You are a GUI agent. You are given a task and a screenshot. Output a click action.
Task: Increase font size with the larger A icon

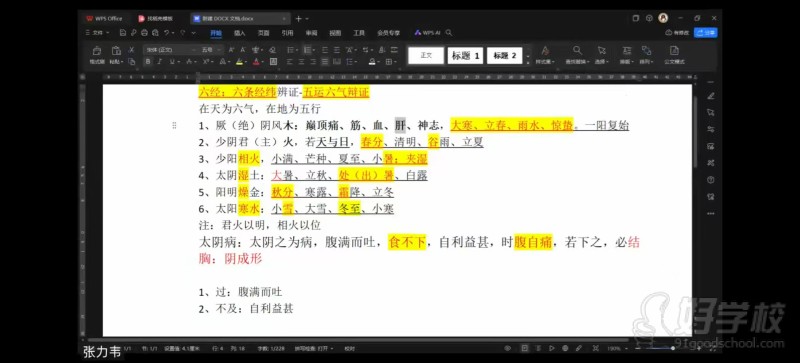231,50
